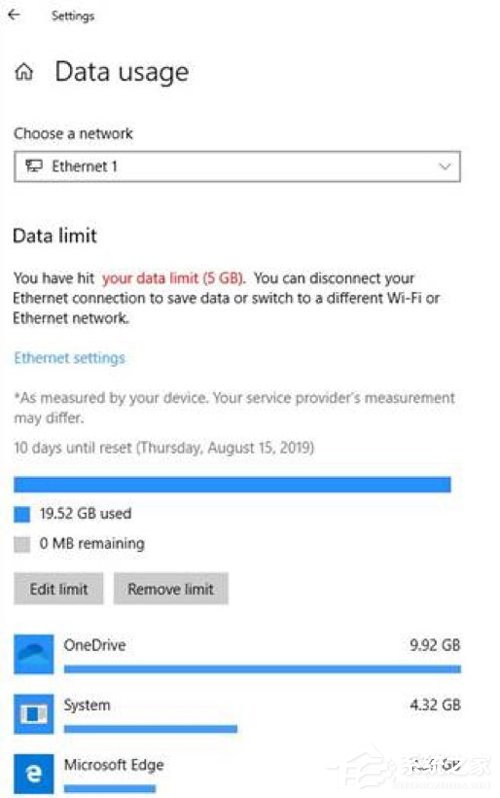Click the Edit limit button
The image size is (500, 798).
59,589
